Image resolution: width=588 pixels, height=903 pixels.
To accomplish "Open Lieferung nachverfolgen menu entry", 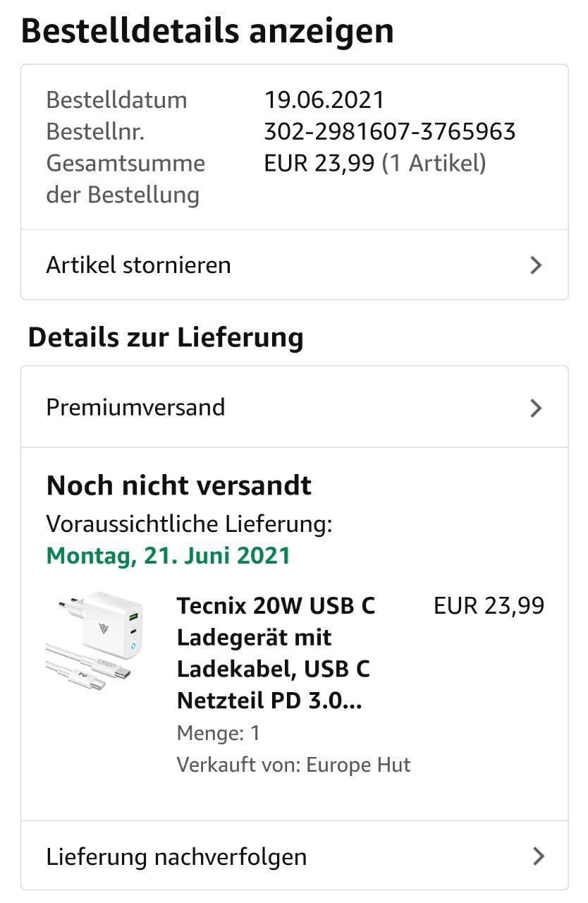I will click(x=176, y=857).
